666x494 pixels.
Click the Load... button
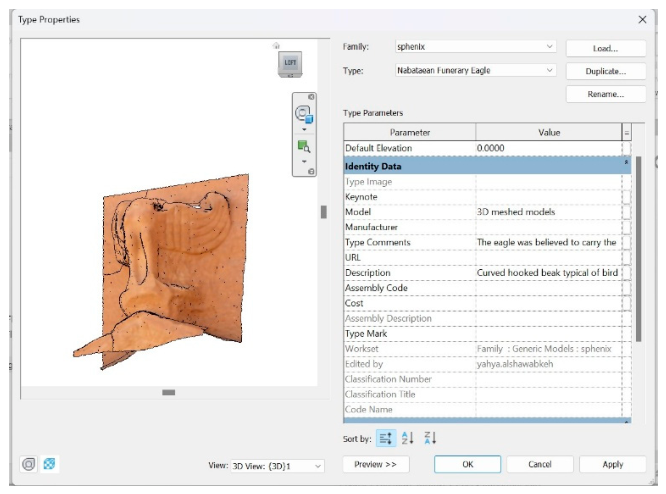(606, 48)
